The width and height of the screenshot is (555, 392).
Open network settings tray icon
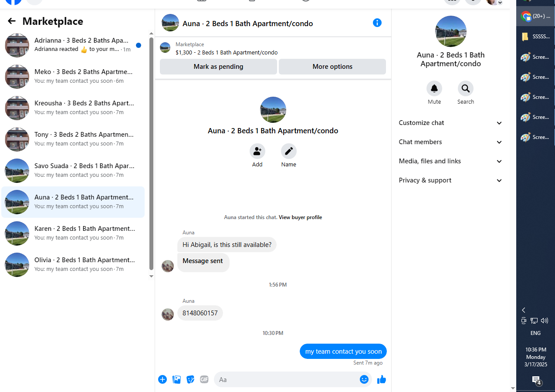click(x=534, y=321)
